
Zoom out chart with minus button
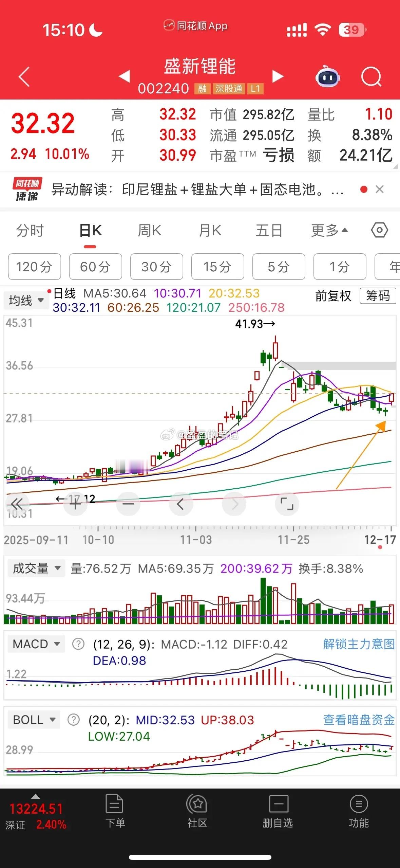point(128,504)
